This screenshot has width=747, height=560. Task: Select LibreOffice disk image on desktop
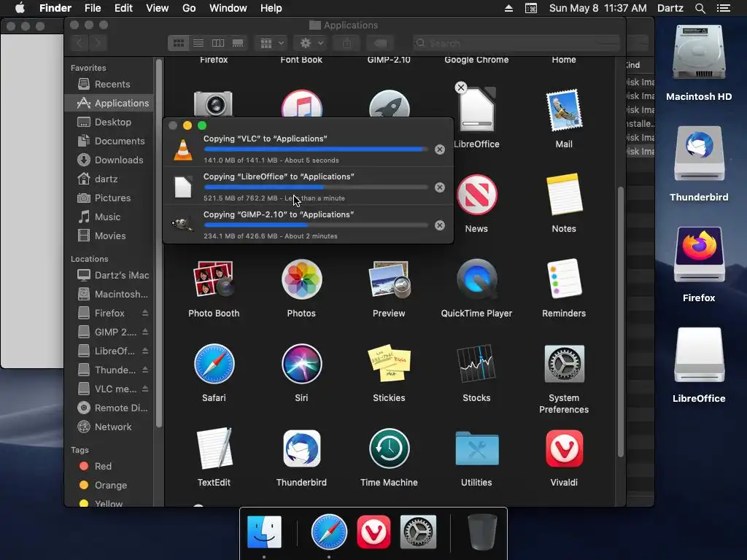pyautogui.click(x=699, y=355)
